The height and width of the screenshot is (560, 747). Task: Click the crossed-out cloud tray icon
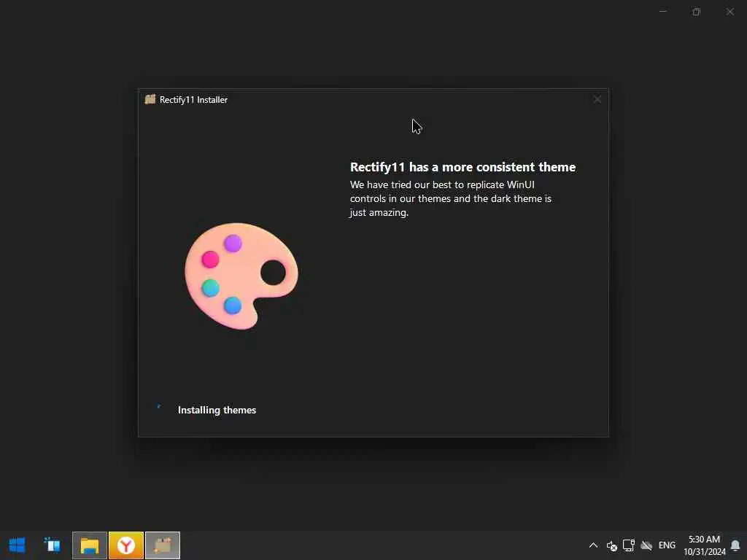[x=646, y=545]
